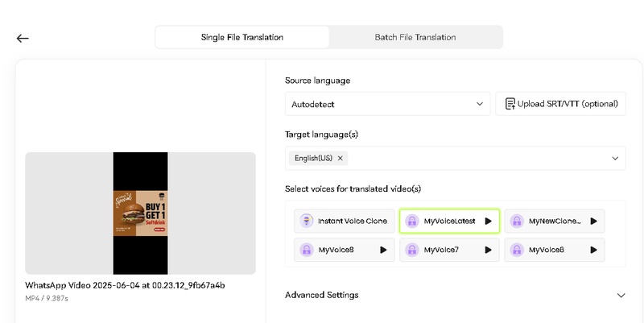The height and width of the screenshot is (323, 644).
Task: Remove the English(US) language tag
Action: tap(341, 159)
